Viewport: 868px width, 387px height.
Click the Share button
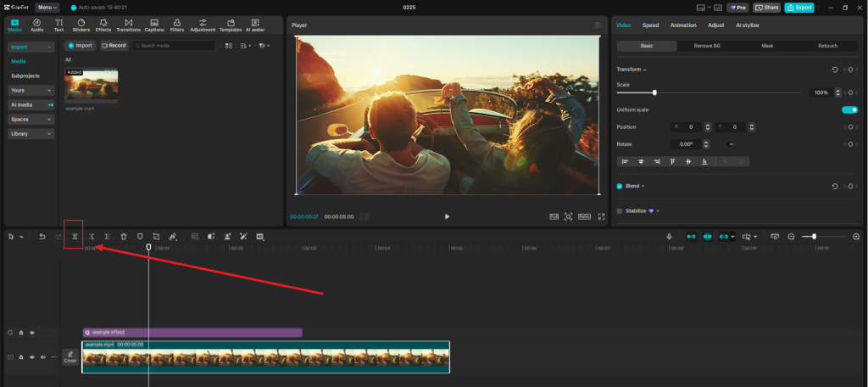tap(766, 7)
